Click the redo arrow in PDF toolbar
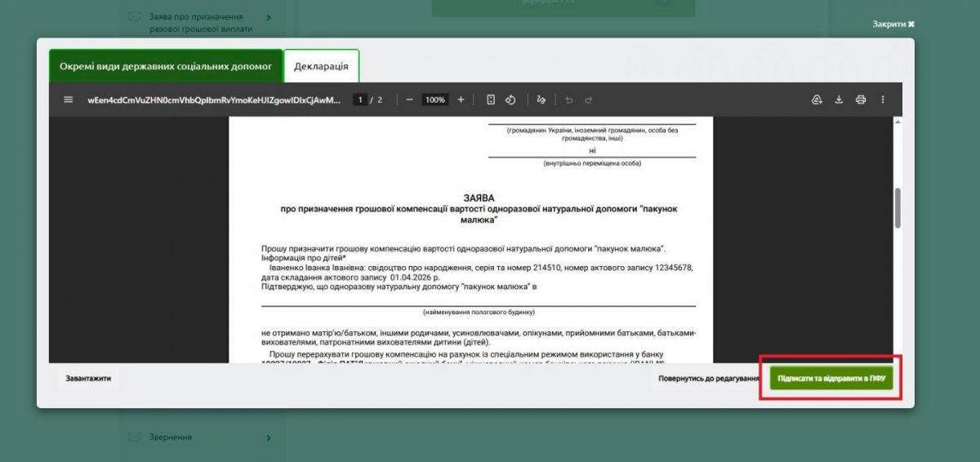Screen dimensions: 980x462 click(588, 100)
